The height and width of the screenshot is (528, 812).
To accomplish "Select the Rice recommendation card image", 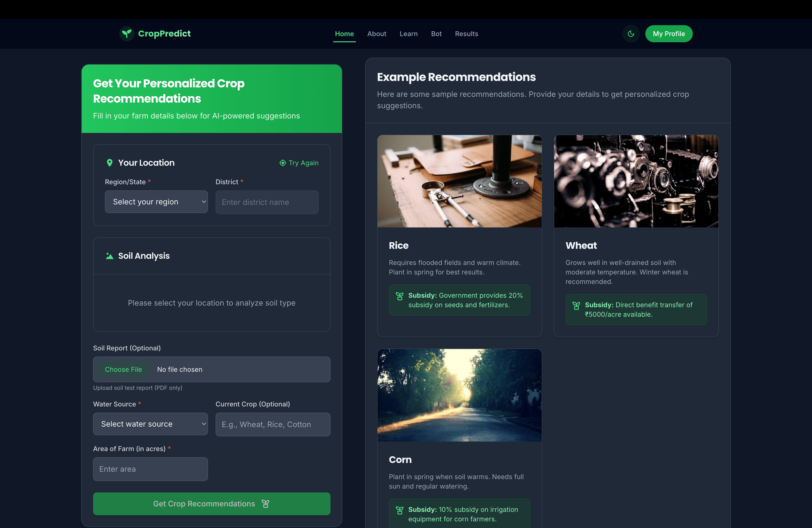I will [459, 181].
